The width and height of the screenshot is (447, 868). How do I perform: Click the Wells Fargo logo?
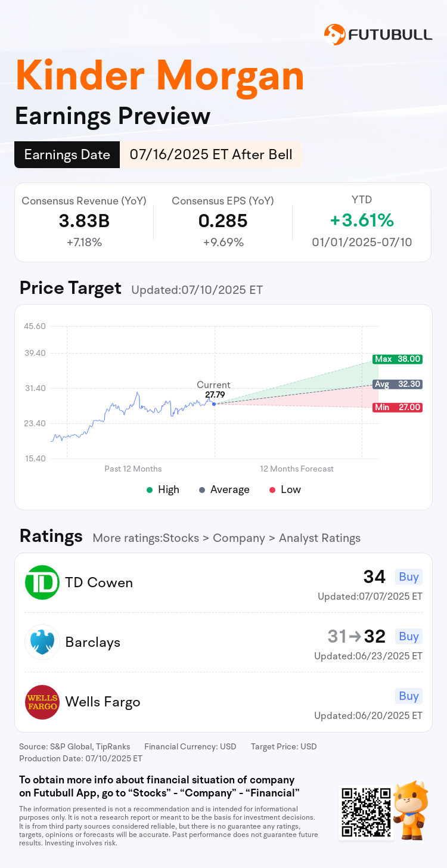(x=42, y=702)
